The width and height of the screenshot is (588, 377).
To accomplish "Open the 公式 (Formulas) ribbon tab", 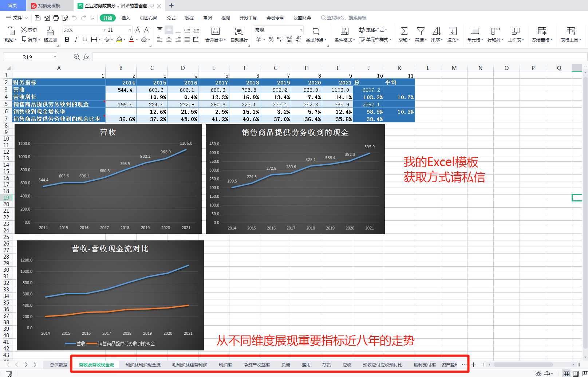I will (x=171, y=18).
